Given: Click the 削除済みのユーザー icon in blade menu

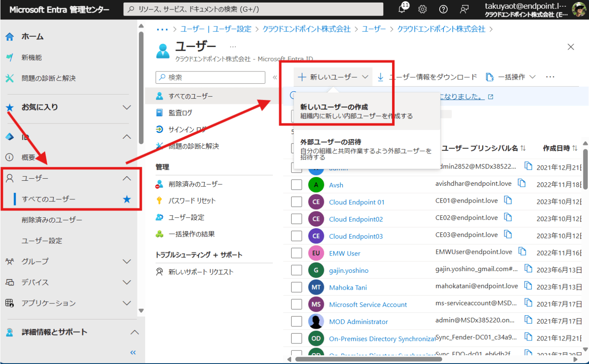Looking at the screenshot, I should (159, 184).
